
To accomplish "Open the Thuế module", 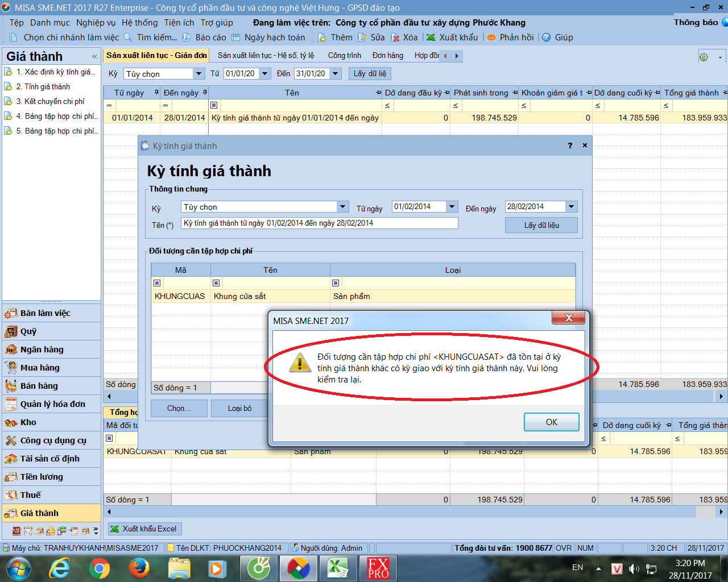I will tap(51, 495).
